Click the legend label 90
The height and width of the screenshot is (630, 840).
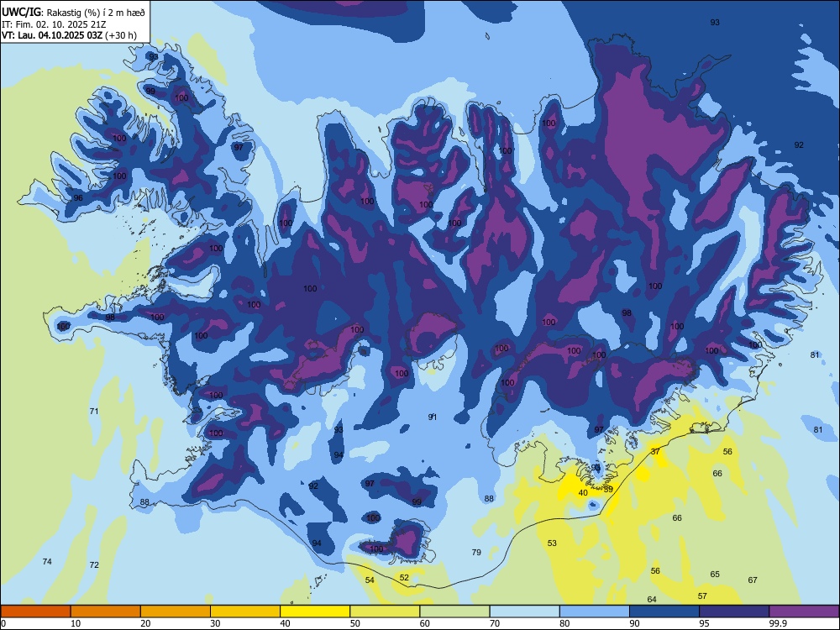[x=634, y=623]
